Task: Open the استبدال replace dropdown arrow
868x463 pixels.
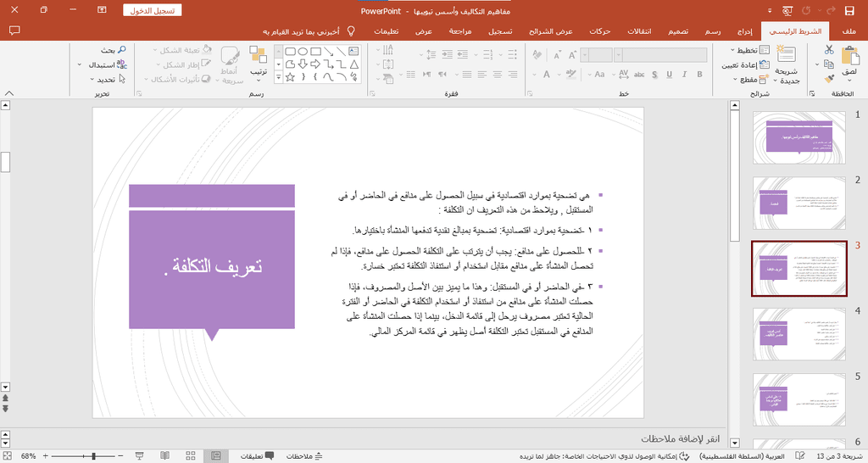Action: click(x=80, y=64)
